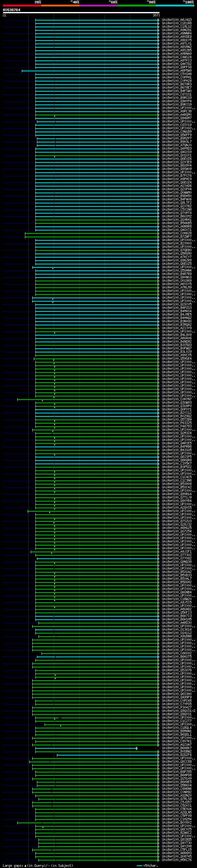Select label UniRef100_C6SY19
197x868 pixels.
(176, 125)
